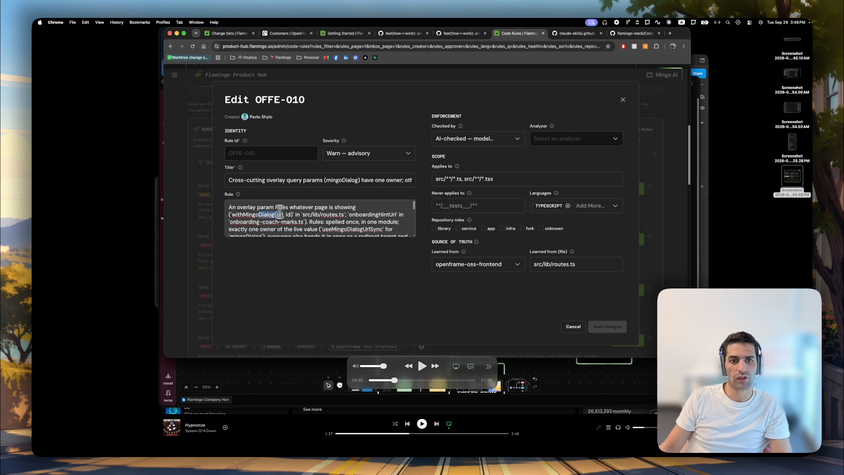Click creator Pavlo Shylo avatar
This screenshot has width=844, height=475.
coord(245,116)
